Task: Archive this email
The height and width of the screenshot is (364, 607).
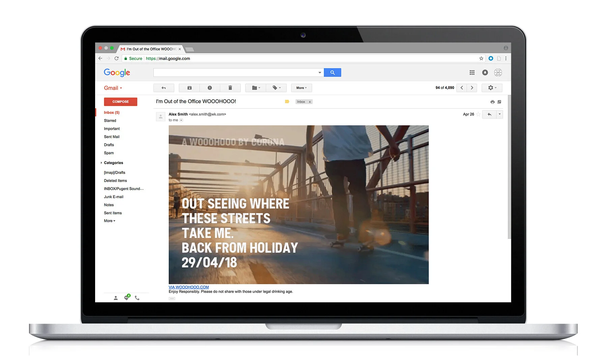Action: pyautogui.click(x=190, y=88)
